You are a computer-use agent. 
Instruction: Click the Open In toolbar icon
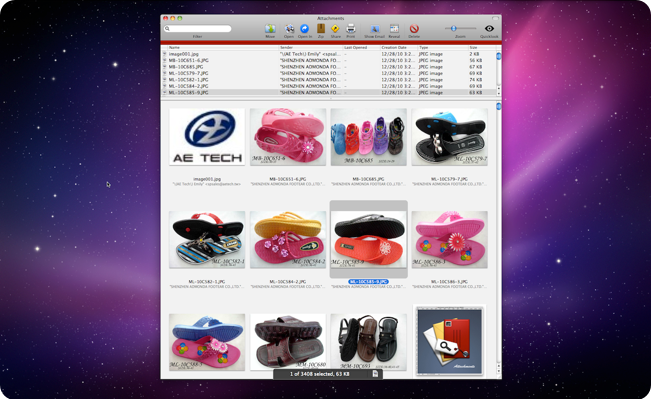(304, 29)
